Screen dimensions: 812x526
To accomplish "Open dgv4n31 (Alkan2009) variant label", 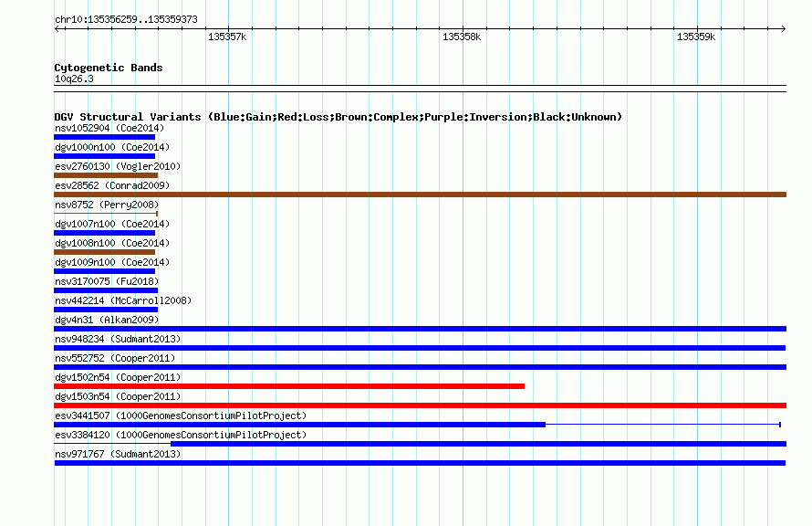I will 107,320.
